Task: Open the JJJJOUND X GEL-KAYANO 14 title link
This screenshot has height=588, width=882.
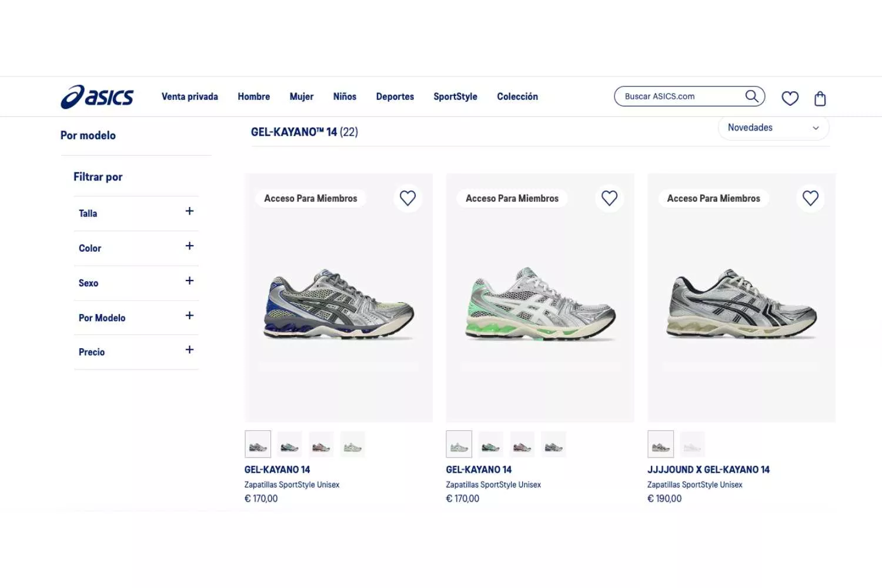Action: (708, 469)
